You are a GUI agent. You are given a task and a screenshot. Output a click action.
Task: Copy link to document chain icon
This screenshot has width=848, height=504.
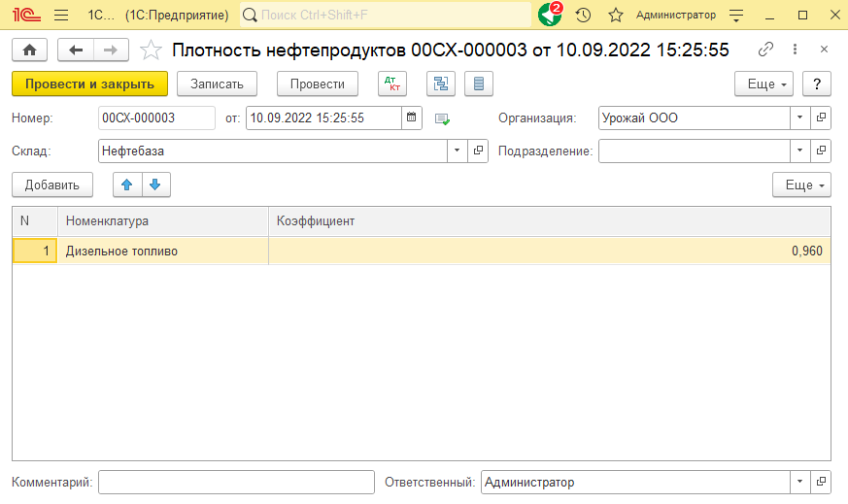[765, 50]
